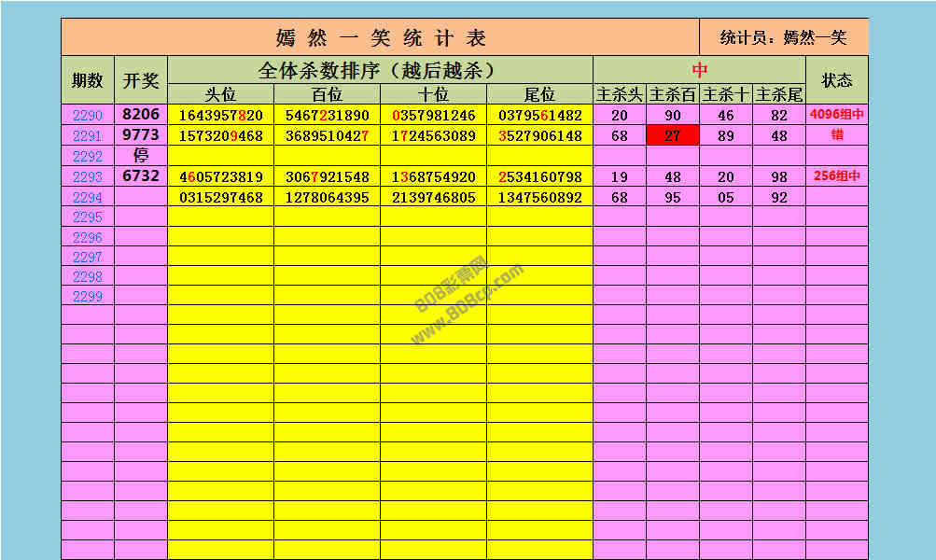Viewport: 936px width, 560px height.
Task: Click the draw result 6732 cell
Action: 141,176
